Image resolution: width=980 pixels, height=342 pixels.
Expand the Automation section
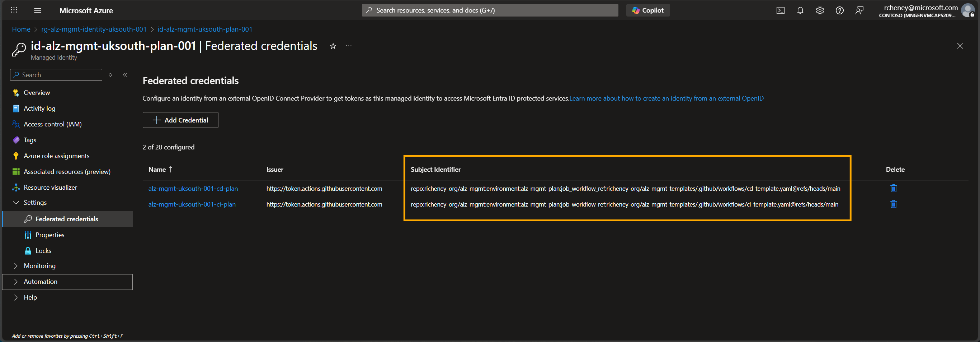(41, 281)
